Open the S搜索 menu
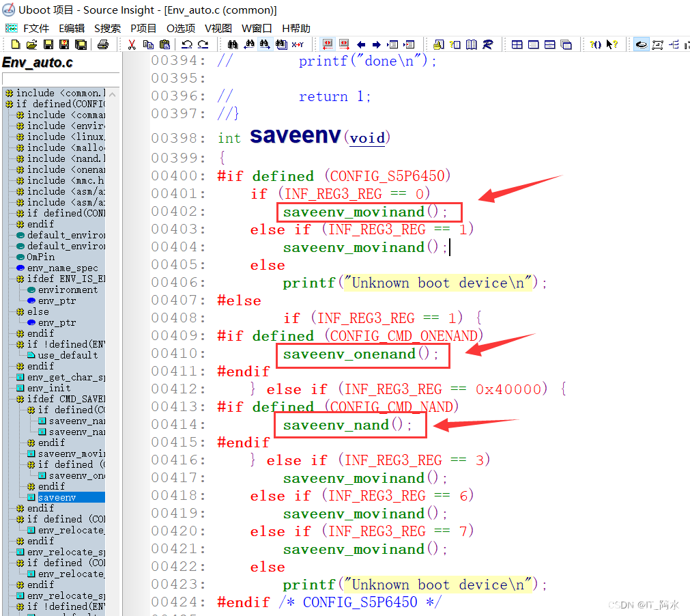 [107, 29]
